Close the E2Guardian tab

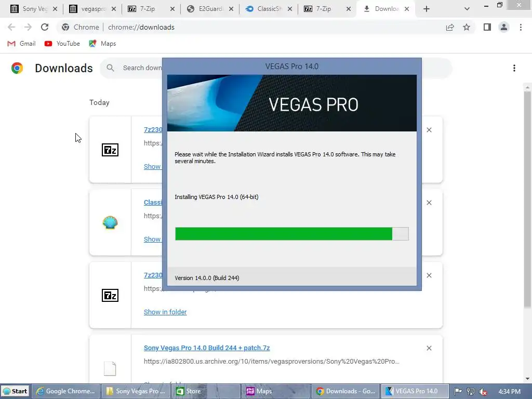231,9
